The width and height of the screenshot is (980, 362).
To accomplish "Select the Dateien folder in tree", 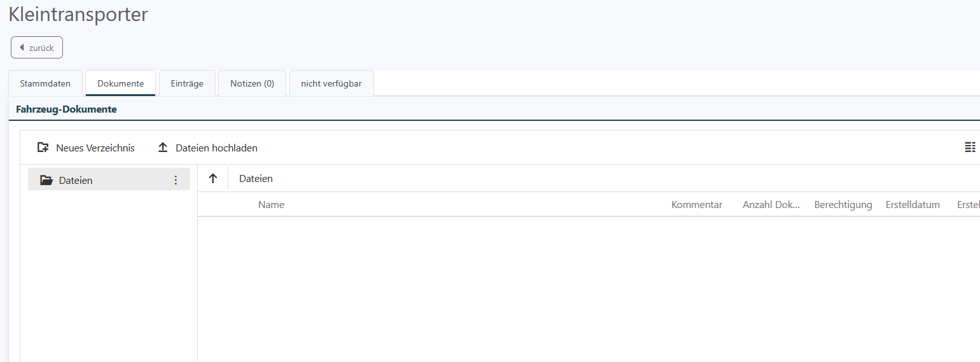I will coord(76,181).
